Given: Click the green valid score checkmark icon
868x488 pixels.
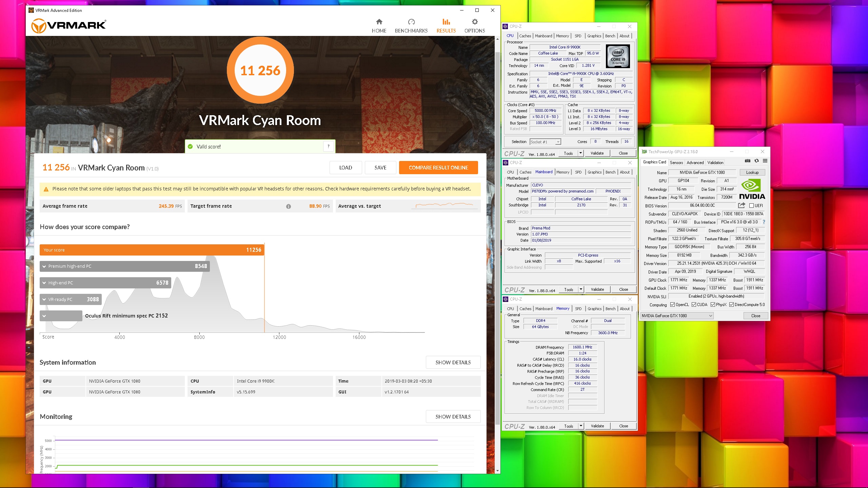Looking at the screenshot, I should [190, 146].
